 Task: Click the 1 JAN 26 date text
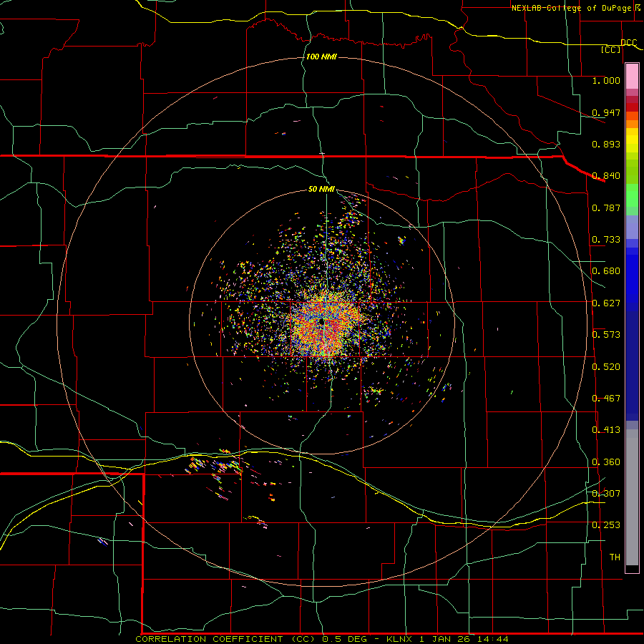click(444, 639)
